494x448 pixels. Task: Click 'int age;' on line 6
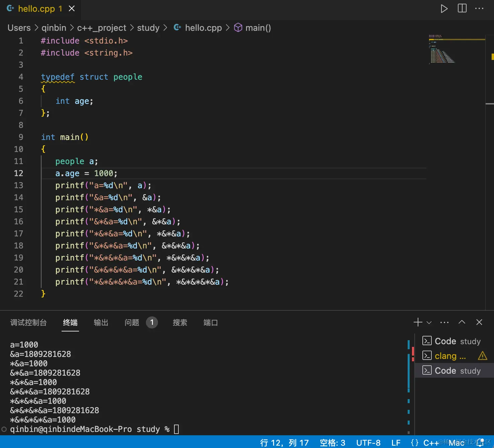point(74,101)
